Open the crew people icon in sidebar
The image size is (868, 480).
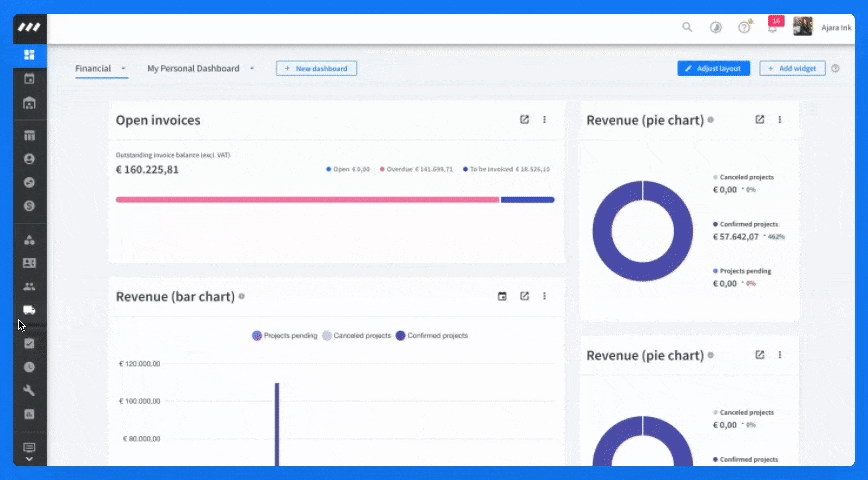tap(29, 286)
